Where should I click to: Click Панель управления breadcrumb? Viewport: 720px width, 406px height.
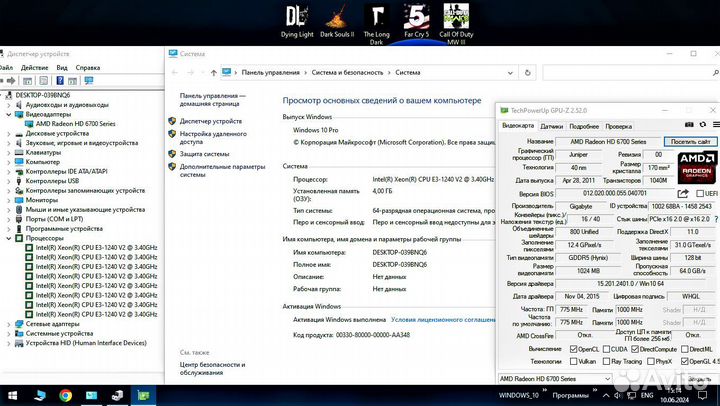pos(270,73)
